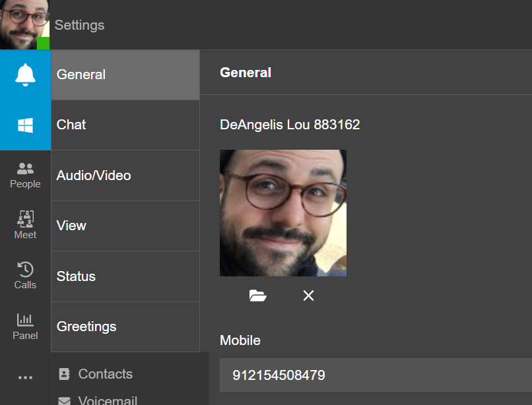Viewport: 532px width, 405px height.
Task: Click the Contacts address book icon
Action: 65,374
